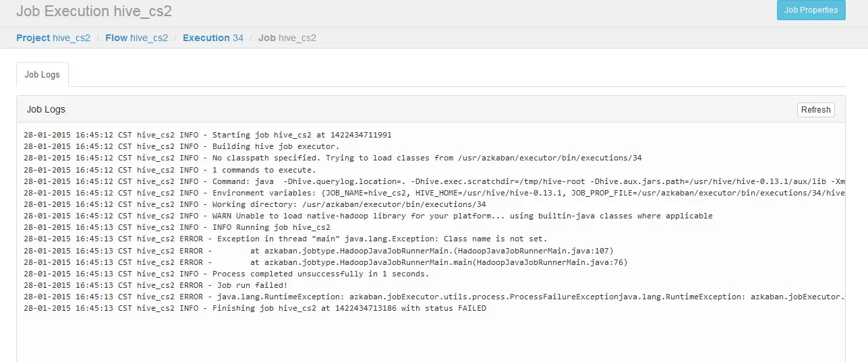Image resolution: width=868 pixels, height=362 pixels.
Task: Select the 'No classpath specified' log line
Action: click(x=332, y=158)
